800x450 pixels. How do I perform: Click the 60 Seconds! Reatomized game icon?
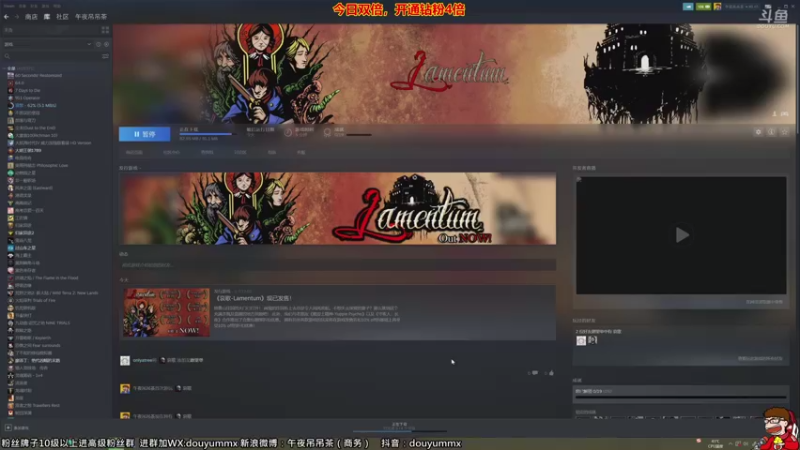[10, 76]
